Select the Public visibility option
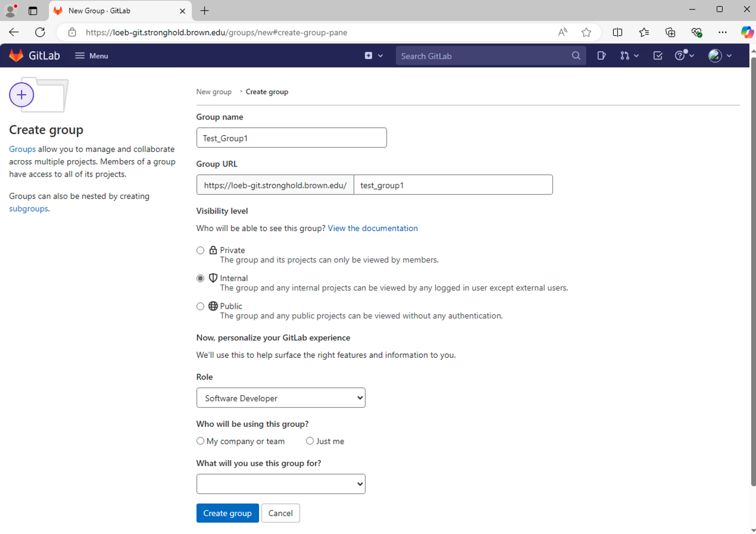The height and width of the screenshot is (534, 756). (x=201, y=307)
